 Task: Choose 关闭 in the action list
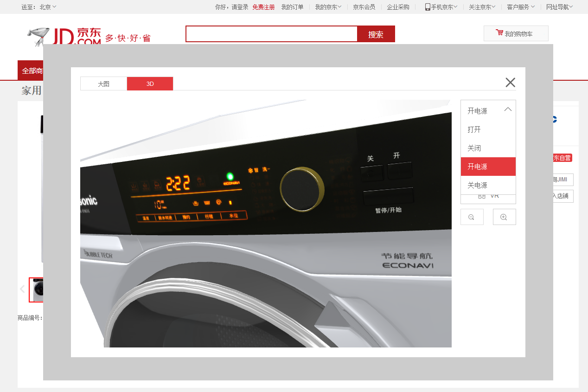click(488, 148)
